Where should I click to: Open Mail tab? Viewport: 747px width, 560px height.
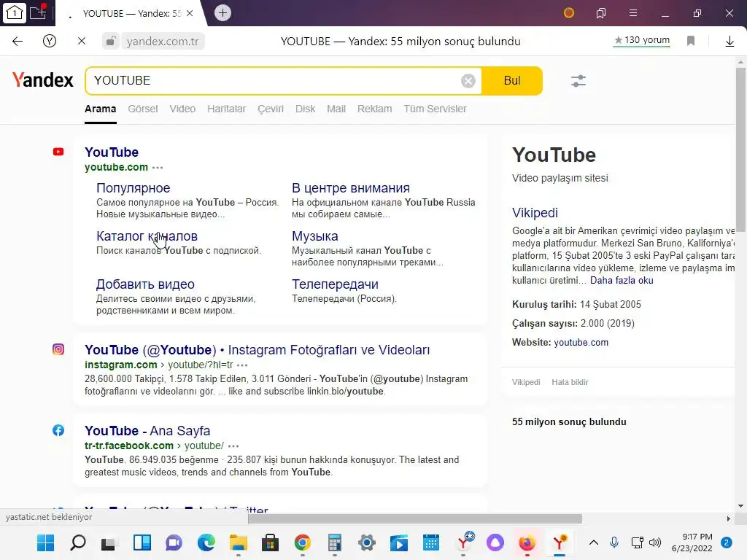pyautogui.click(x=336, y=109)
